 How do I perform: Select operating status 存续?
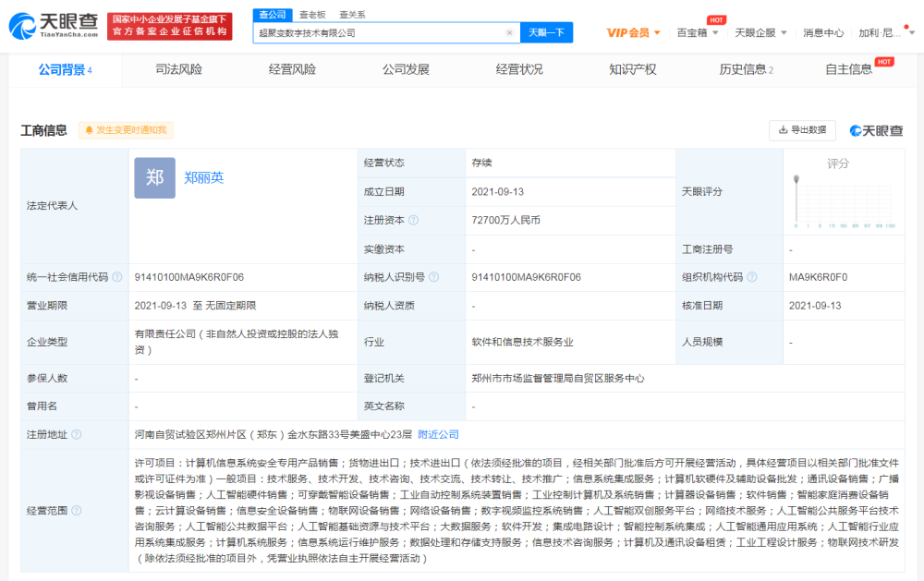(482, 163)
